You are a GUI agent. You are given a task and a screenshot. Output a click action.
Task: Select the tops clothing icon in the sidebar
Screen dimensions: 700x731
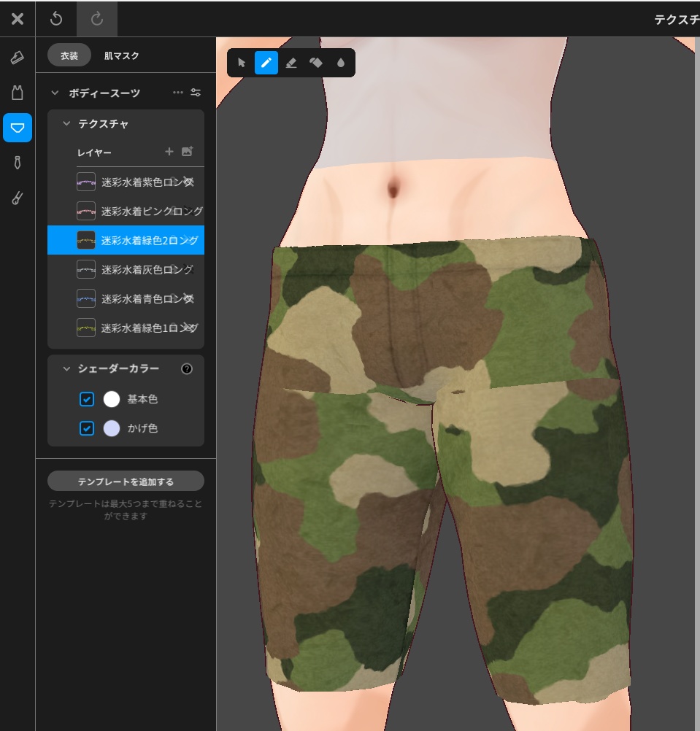pyautogui.click(x=18, y=92)
